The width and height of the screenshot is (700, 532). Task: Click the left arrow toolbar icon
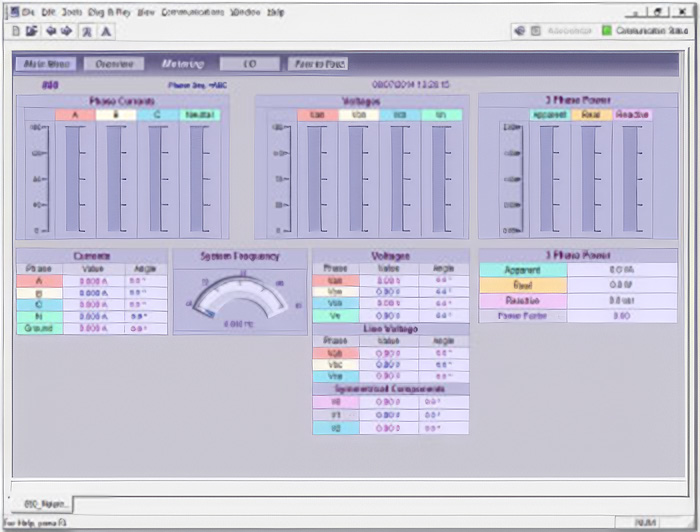[x=51, y=31]
